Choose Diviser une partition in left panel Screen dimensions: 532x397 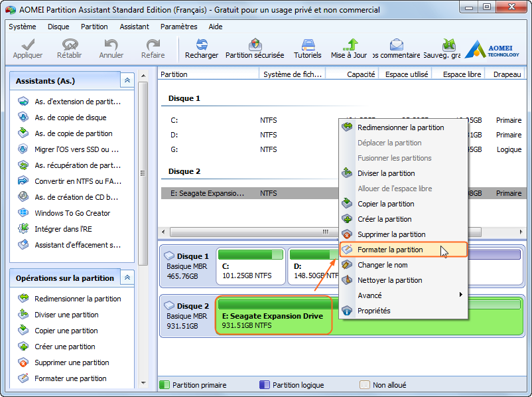[x=58, y=315]
